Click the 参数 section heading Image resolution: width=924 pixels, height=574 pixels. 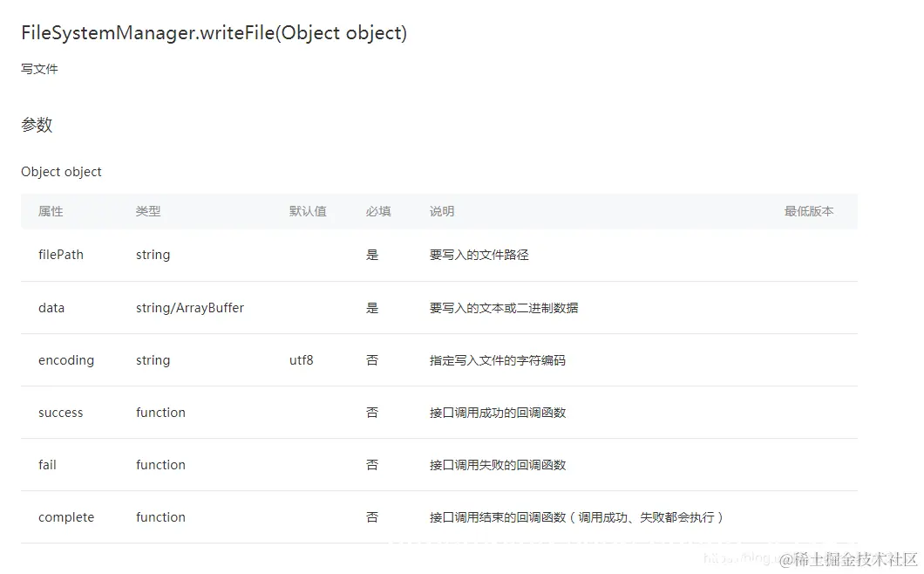click(x=37, y=125)
